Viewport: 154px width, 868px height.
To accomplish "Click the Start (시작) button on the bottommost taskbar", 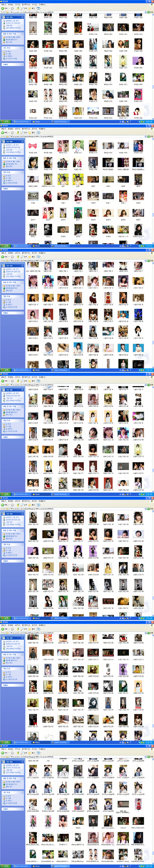I will tap(5, 866).
